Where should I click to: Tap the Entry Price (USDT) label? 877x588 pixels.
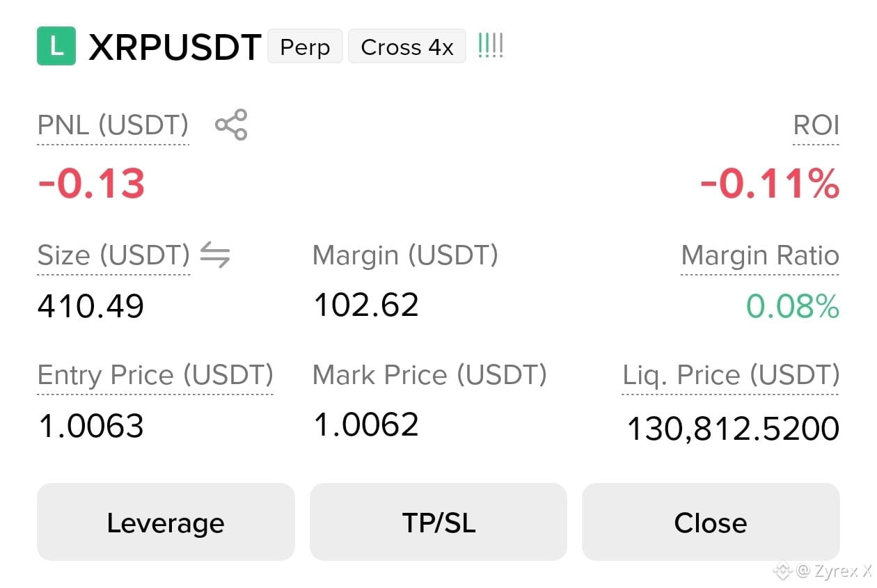click(155, 376)
